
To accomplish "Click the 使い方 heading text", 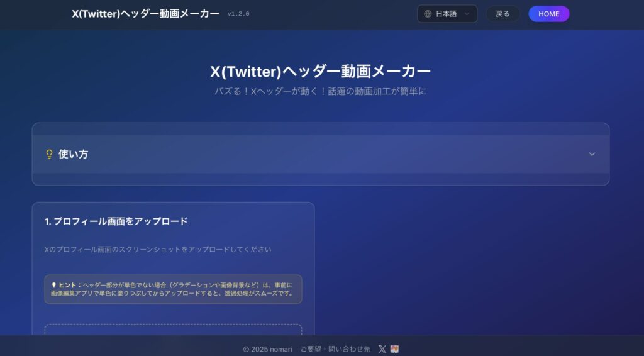I will tap(73, 154).
